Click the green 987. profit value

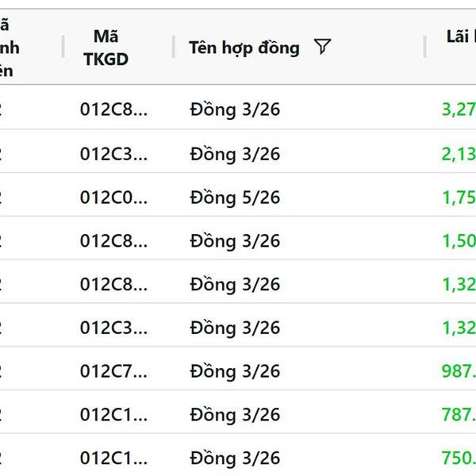(458, 370)
